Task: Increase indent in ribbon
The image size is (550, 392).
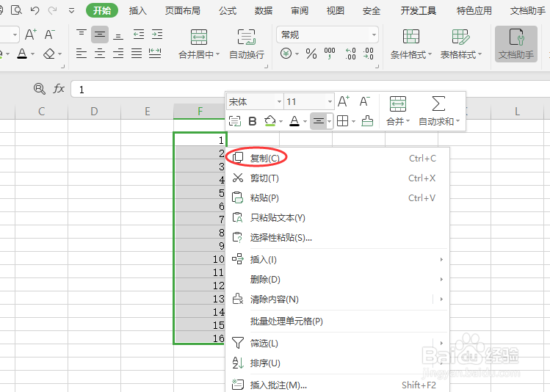Action: [157, 35]
